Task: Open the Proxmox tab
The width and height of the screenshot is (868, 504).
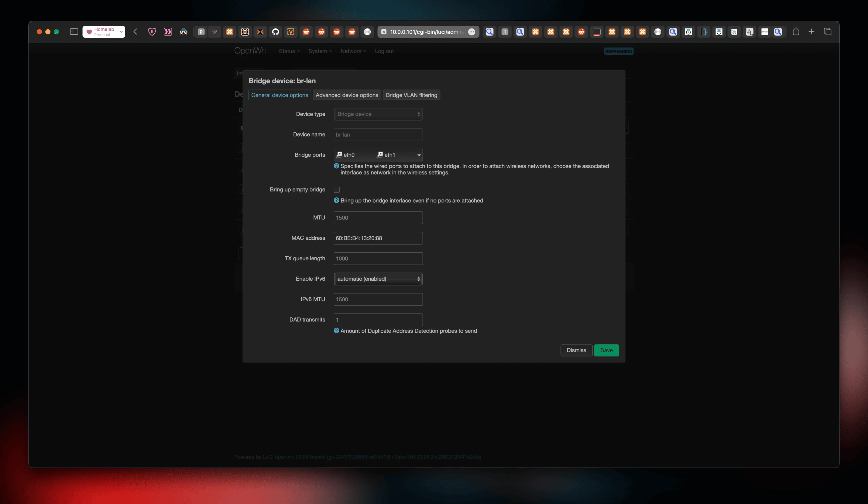Action: tap(201, 32)
